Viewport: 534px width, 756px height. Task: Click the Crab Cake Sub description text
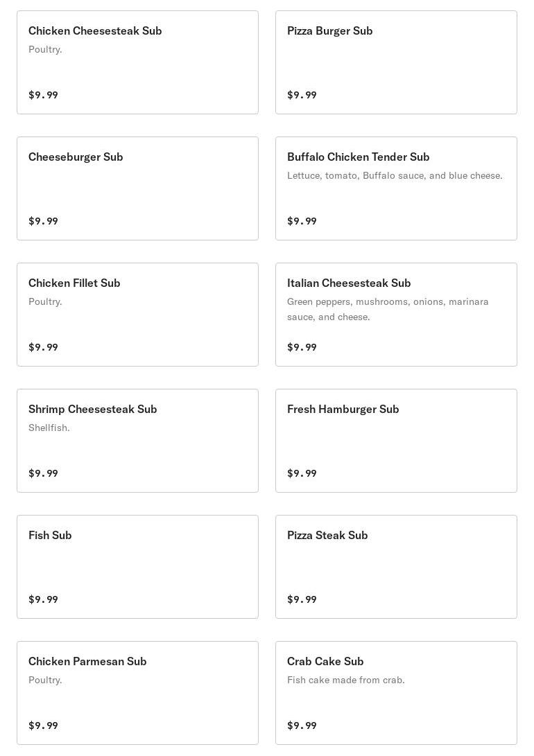(x=345, y=680)
